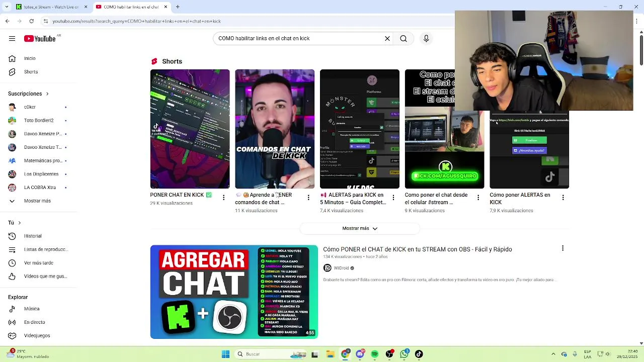644x362 pixels.
Task: Open TikTok from taskbar
Action: coord(419,354)
